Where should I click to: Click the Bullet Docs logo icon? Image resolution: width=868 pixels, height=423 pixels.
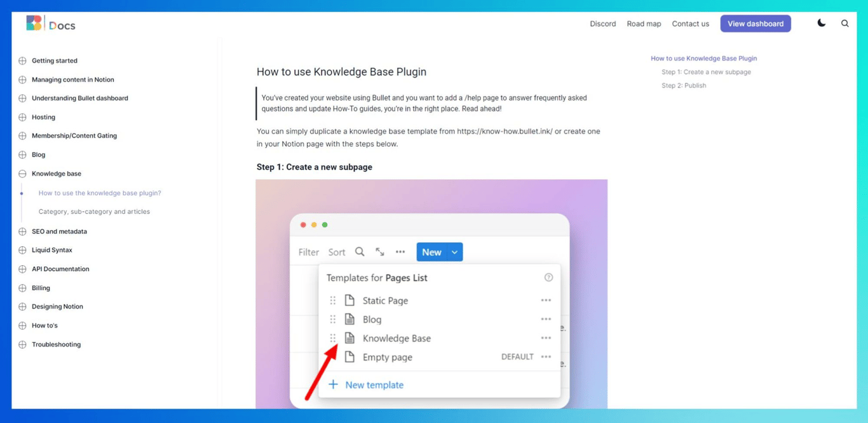(x=34, y=24)
